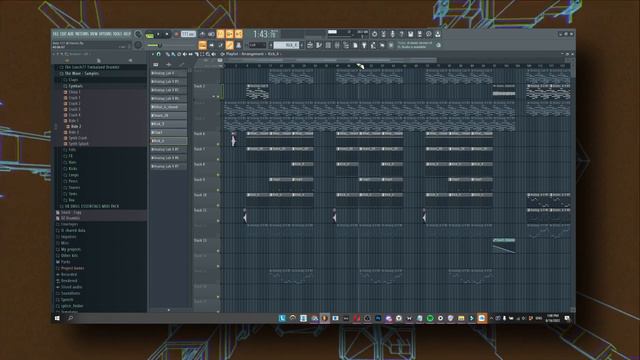Expand the Packs folder in browser

click(65, 262)
